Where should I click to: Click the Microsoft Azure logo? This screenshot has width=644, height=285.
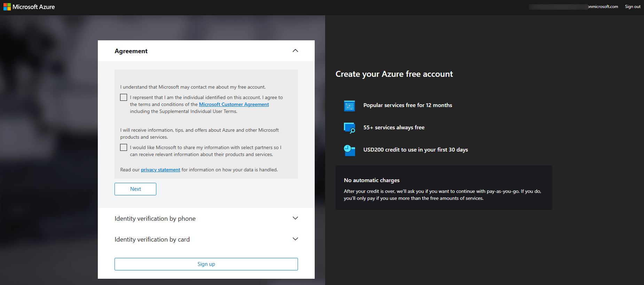coord(29,7)
